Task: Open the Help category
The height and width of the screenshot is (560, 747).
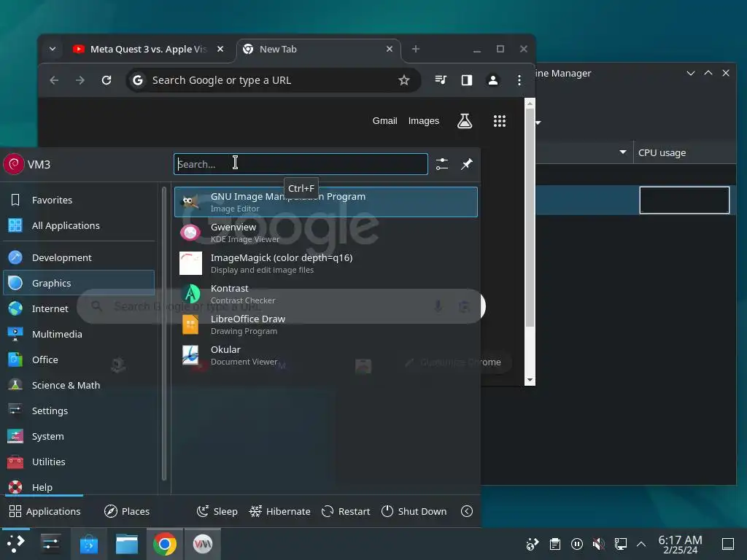Action: (x=79, y=486)
